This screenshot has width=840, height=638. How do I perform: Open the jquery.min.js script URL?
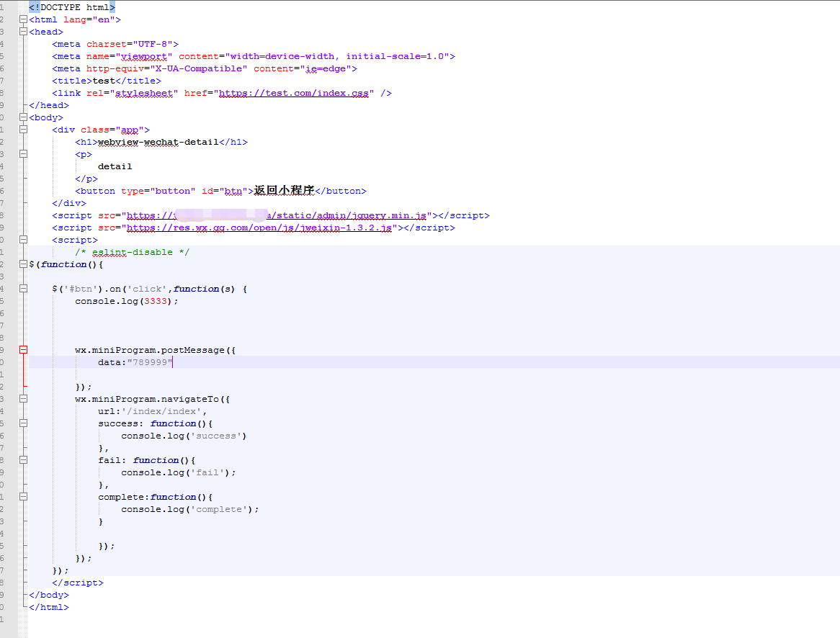(x=277, y=215)
